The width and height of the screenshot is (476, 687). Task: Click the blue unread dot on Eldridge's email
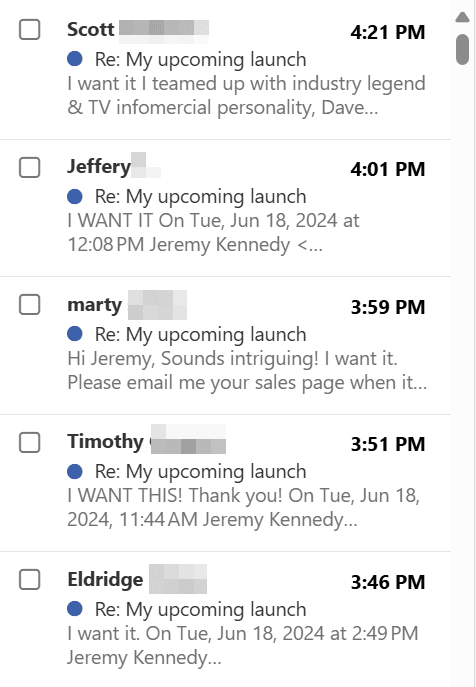(x=75, y=609)
